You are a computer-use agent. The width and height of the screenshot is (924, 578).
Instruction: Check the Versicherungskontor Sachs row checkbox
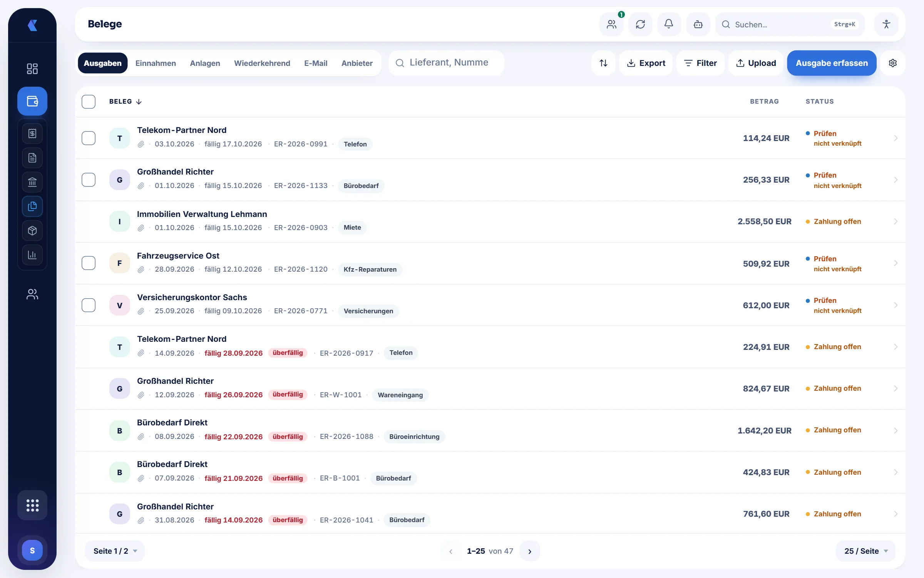click(x=89, y=305)
